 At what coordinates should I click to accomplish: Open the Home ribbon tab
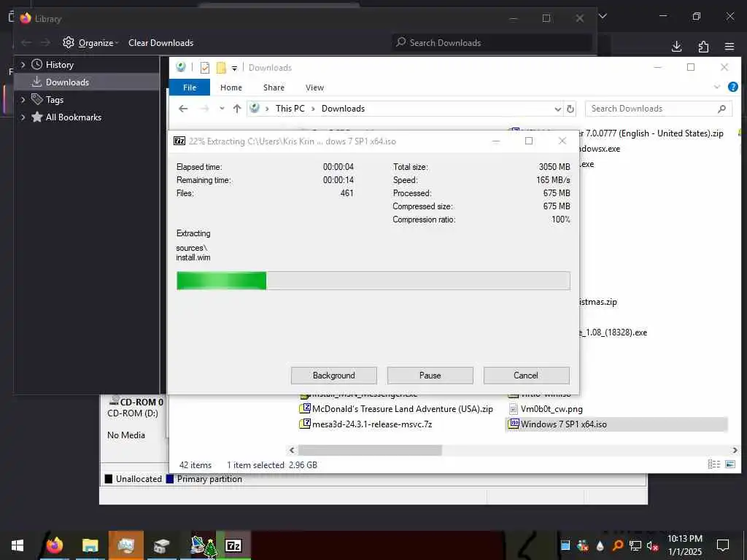tap(231, 87)
